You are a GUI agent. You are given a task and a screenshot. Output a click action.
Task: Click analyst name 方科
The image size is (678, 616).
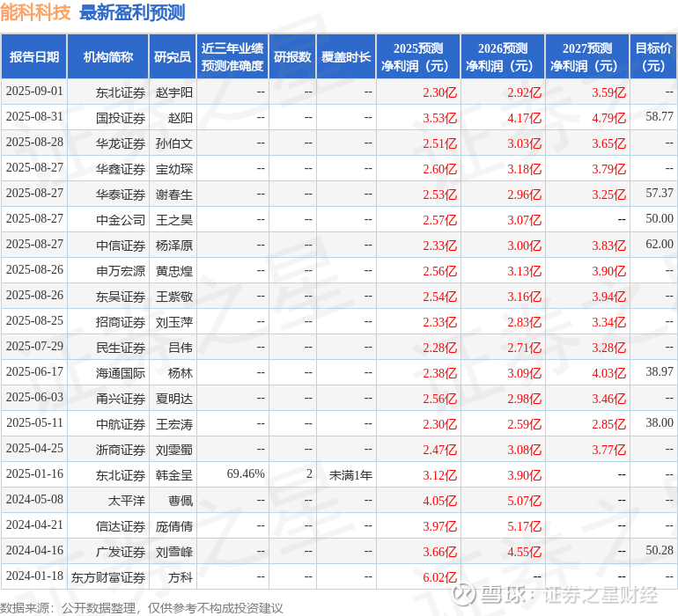pyautogui.click(x=181, y=577)
